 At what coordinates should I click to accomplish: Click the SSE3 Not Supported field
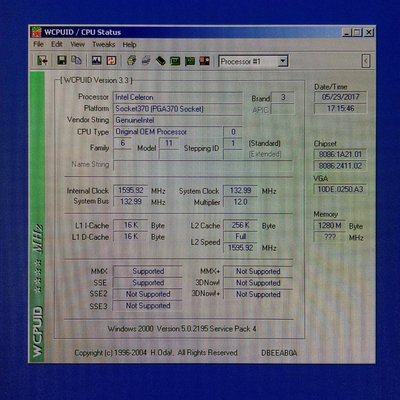click(148, 306)
